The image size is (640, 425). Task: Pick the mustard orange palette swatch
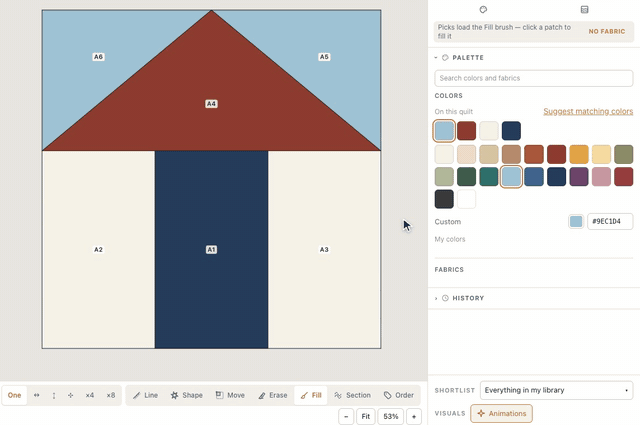[579, 154]
